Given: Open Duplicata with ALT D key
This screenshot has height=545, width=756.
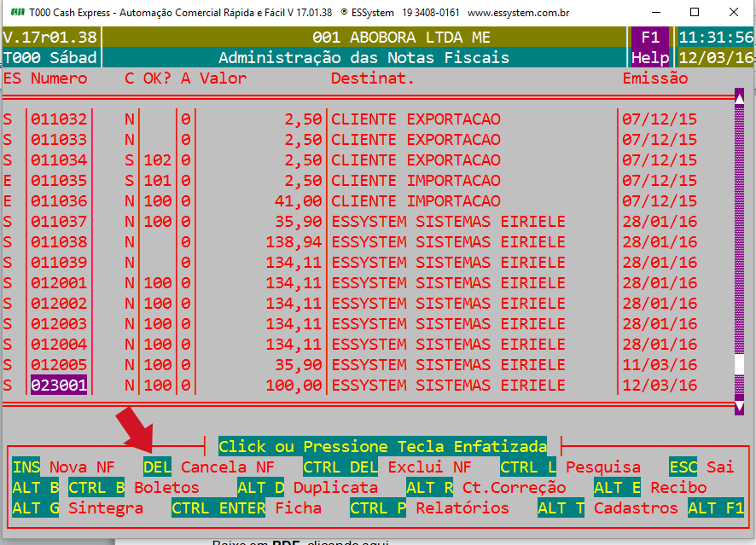Looking at the screenshot, I should [x=261, y=488].
